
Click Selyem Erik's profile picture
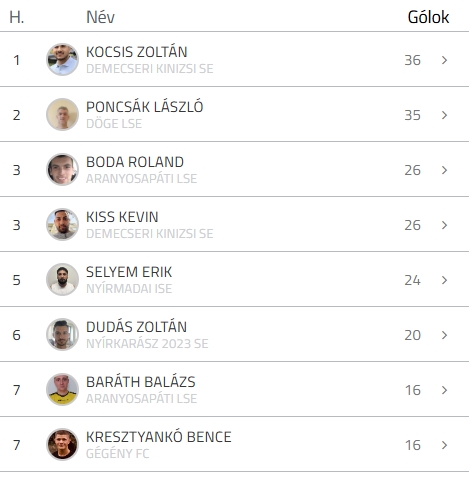[x=62, y=279]
